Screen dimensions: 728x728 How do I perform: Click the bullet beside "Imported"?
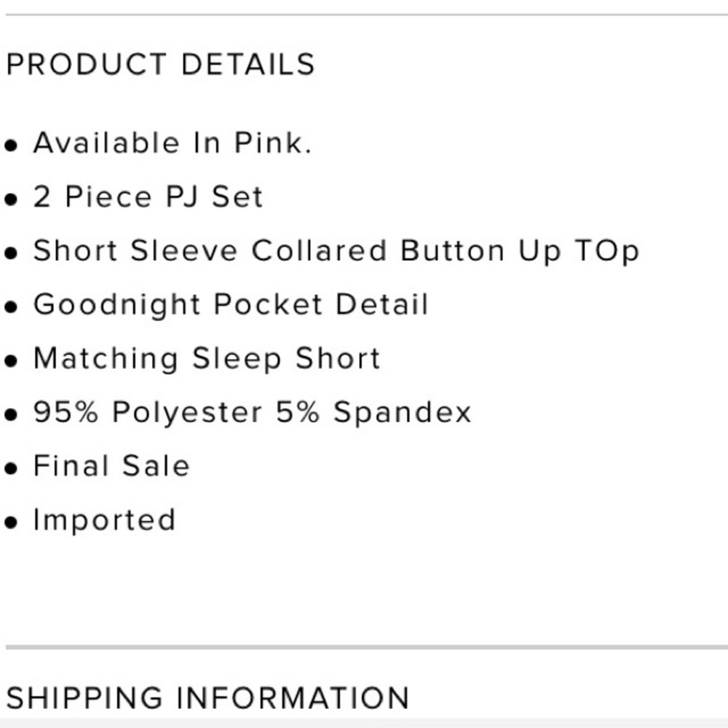point(11,522)
